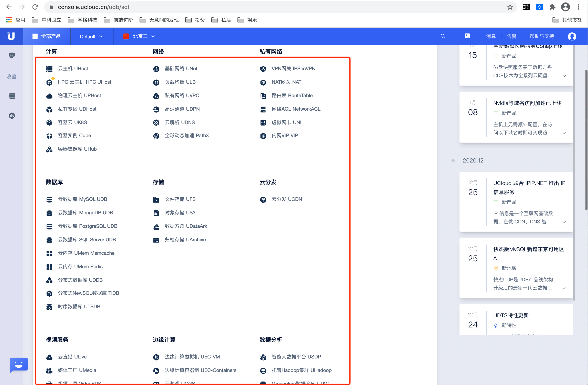Click 对象存储 US3 link
Screen dimensions: 588x385
(x=180, y=213)
